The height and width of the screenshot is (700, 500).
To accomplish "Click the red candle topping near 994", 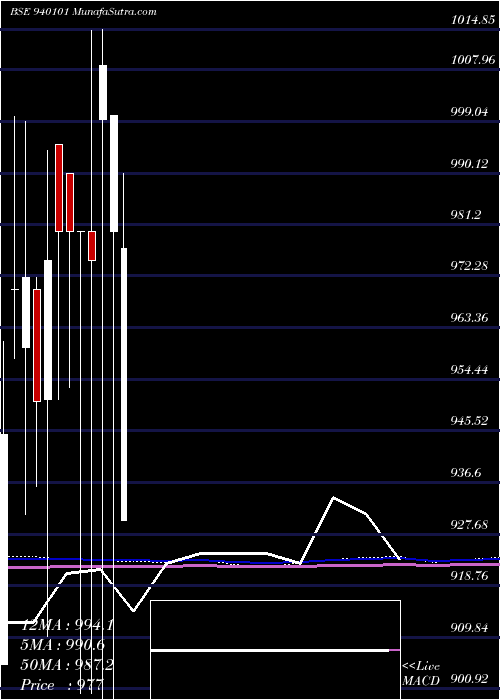I will point(59,188).
